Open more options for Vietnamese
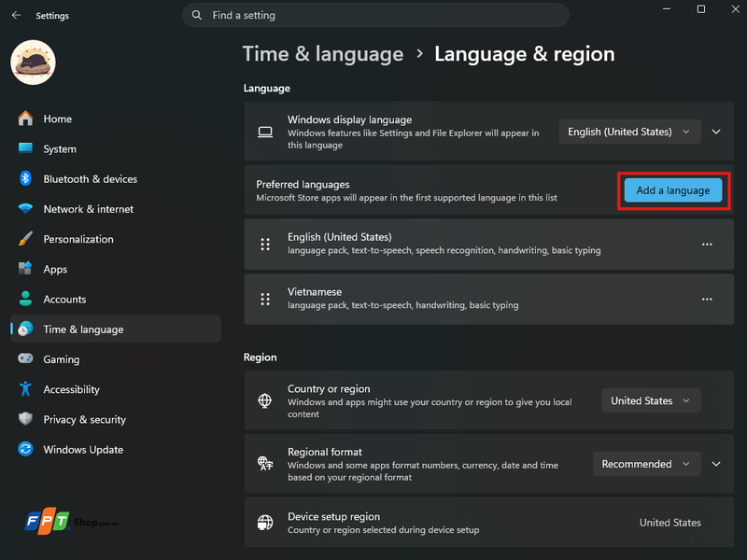The image size is (747, 560). coord(707,299)
